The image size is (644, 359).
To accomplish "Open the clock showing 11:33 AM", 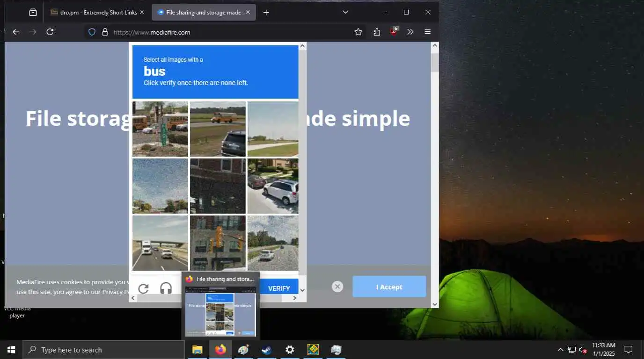I will [603, 350].
